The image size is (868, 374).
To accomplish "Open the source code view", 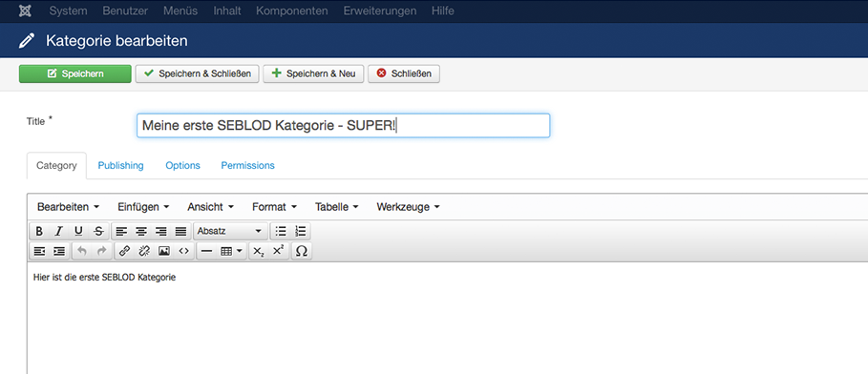I will pos(183,251).
